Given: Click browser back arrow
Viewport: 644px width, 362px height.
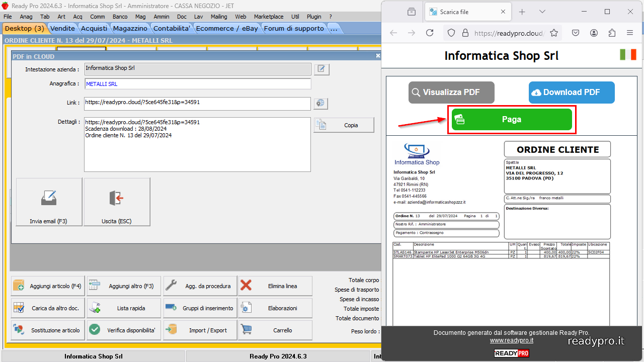Looking at the screenshot, I should tap(393, 33).
